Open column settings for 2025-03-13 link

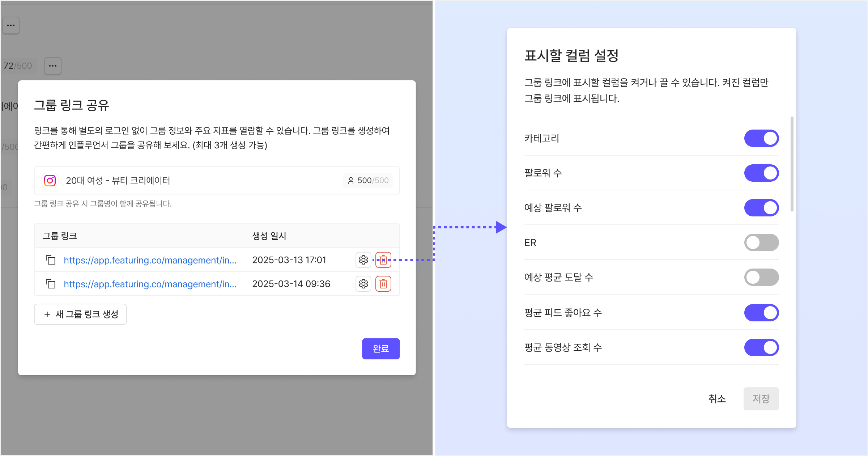(363, 260)
